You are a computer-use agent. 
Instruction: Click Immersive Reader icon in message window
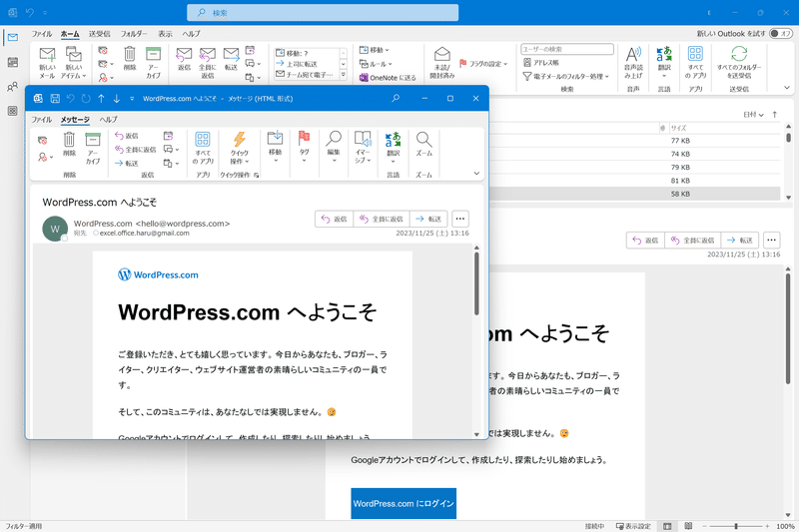click(x=363, y=147)
